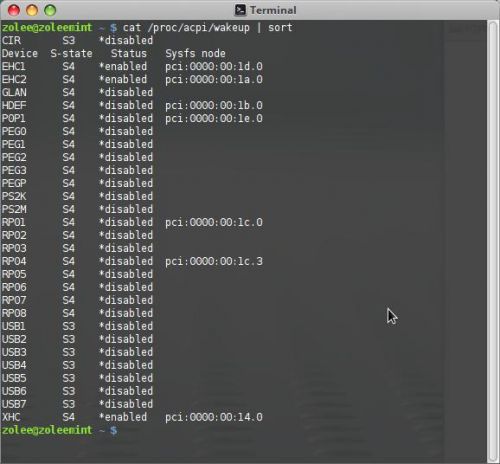The width and height of the screenshot is (500, 464).
Task: Click the 'PEG2' device name
Action: pos(14,157)
